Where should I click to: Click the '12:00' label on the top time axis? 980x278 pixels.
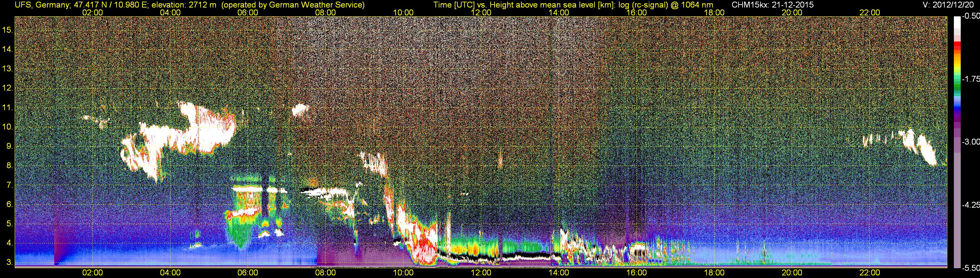click(x=481, y=12)
